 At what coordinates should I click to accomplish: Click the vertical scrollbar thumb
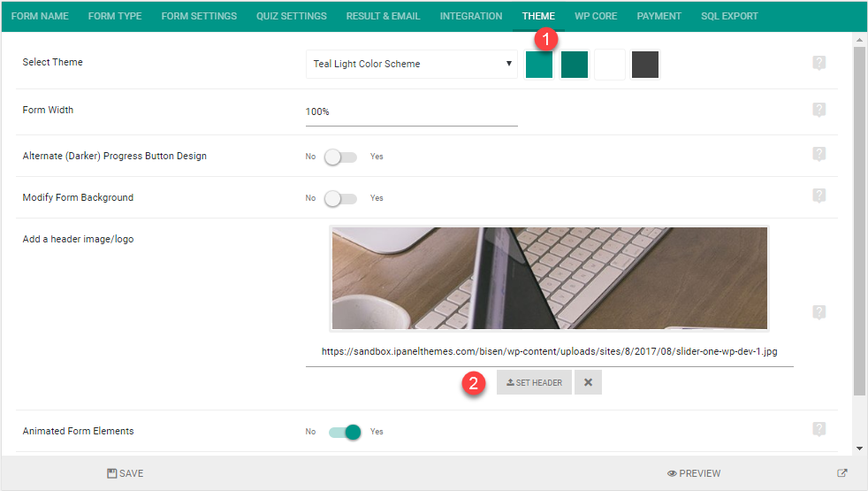[859, 221]
